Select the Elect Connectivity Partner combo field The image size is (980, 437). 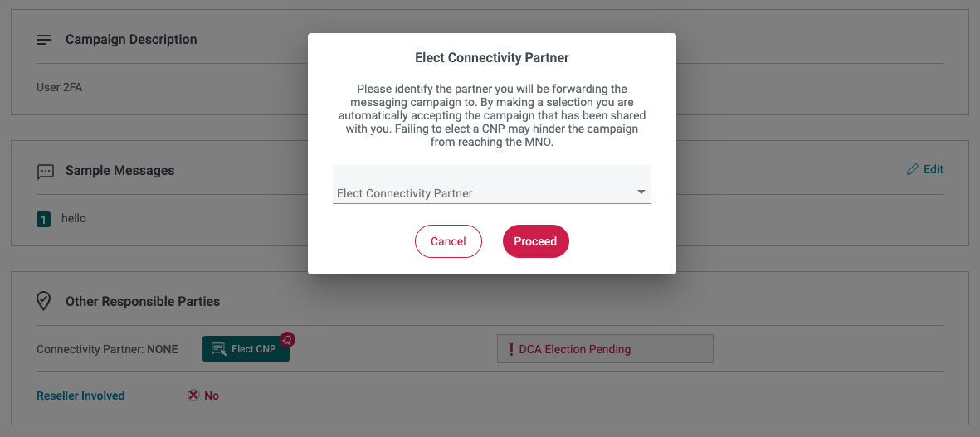[492, 184]
